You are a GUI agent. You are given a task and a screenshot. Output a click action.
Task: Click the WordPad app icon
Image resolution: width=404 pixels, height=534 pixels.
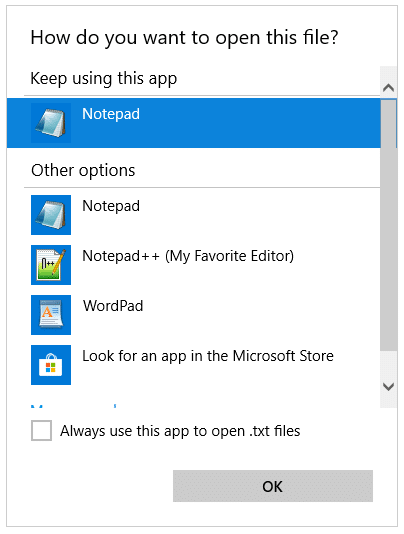coord(51,315)
